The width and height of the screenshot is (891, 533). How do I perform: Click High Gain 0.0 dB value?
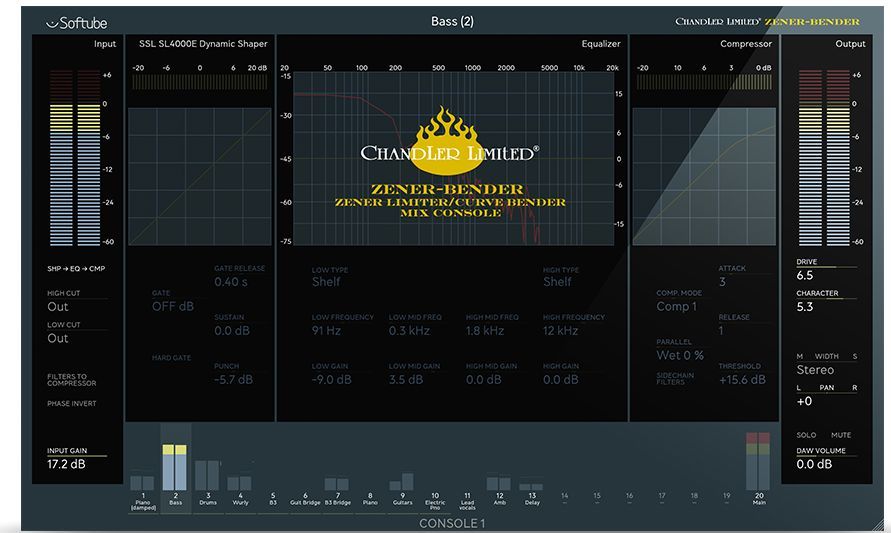pyautogui.click(x=561, y=380)
